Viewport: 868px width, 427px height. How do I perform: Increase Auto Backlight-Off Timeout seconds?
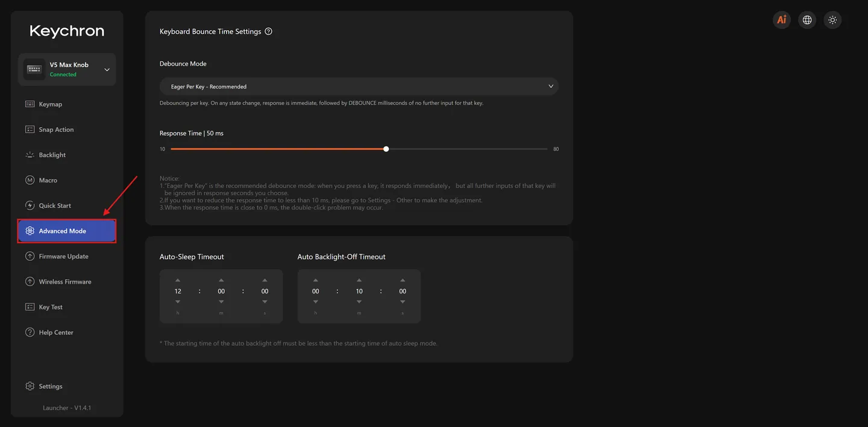(x=403, y=280)
